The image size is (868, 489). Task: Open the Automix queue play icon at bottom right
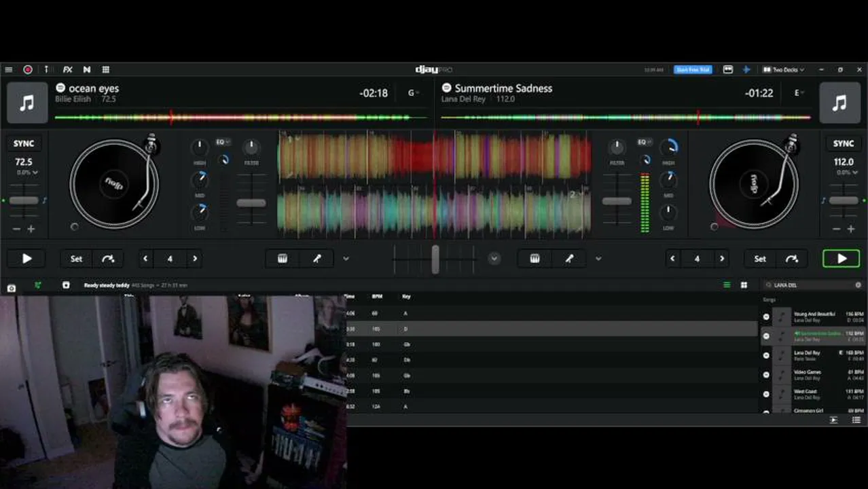(833, 420)
